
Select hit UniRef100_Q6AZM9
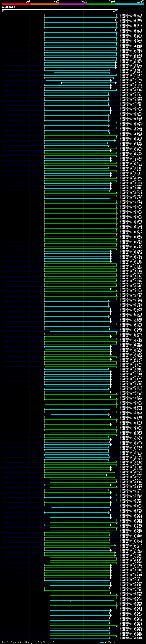click(131, 90)
